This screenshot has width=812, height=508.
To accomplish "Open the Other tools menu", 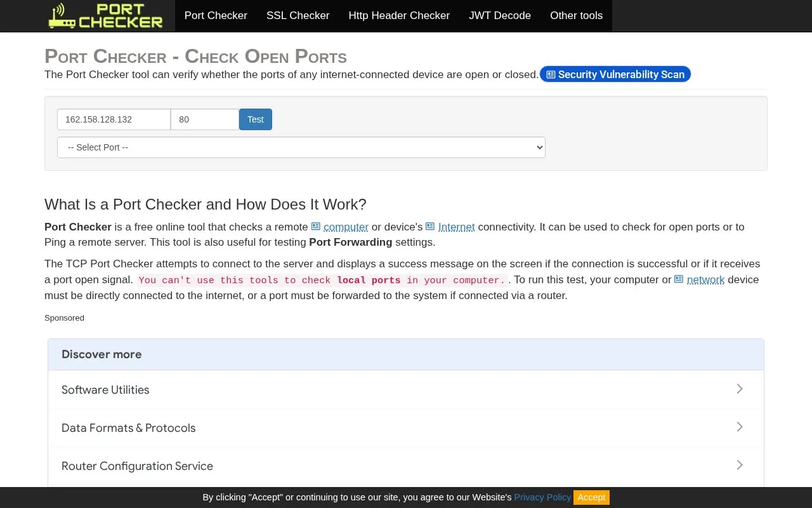I will click(576, 16).
